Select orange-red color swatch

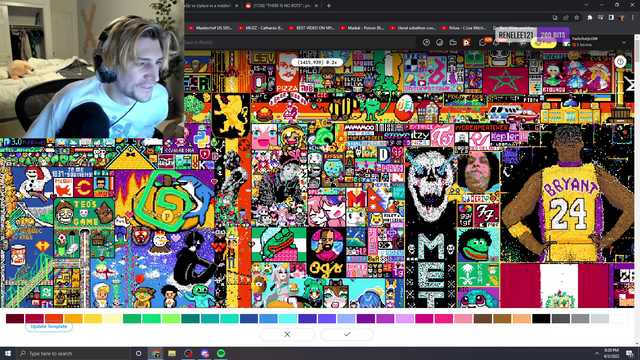coord(54,318)
